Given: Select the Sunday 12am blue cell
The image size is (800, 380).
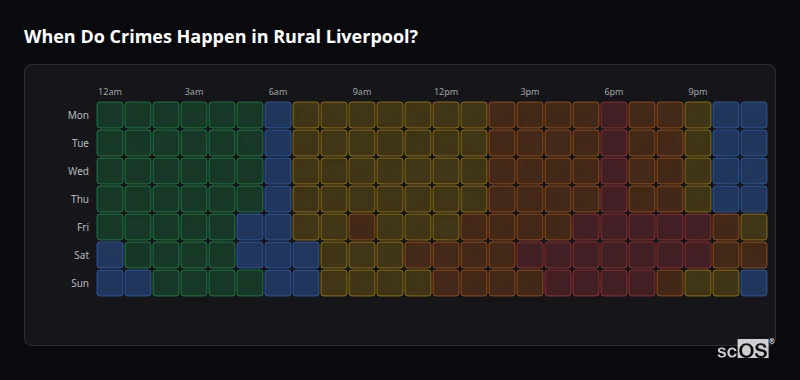Looking at the screenshot, I should click(110, 283).
